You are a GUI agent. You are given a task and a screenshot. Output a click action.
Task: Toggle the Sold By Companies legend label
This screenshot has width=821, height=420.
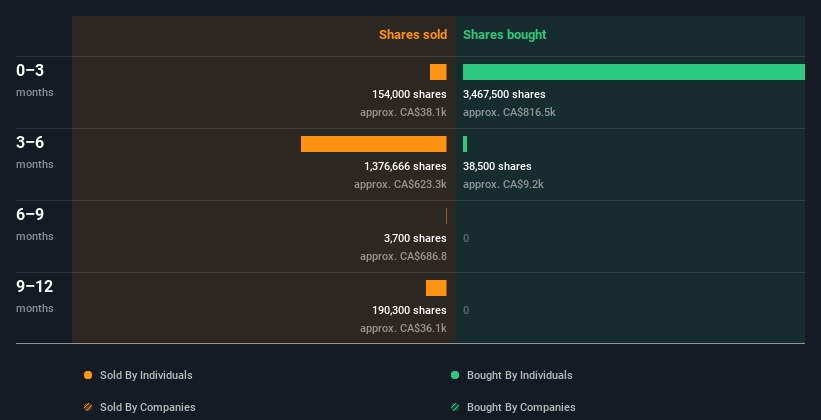coord(148,407)
